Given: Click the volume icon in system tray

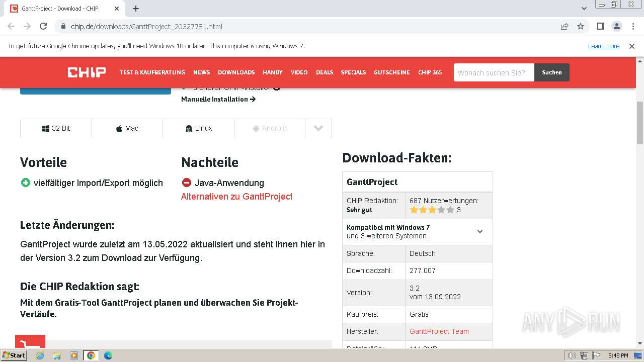Looking at the screenshot, I should (573, 355).
